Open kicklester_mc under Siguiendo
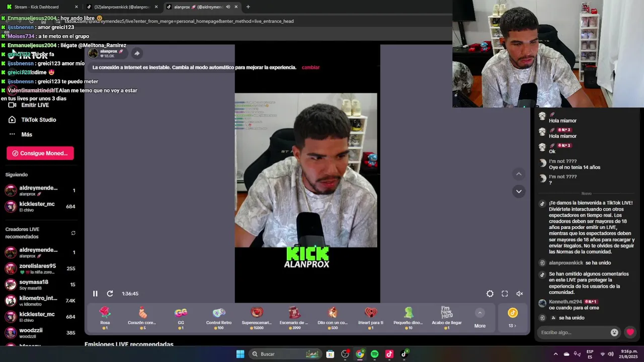The width and height of the screenshot is (644, 362). 40,207
